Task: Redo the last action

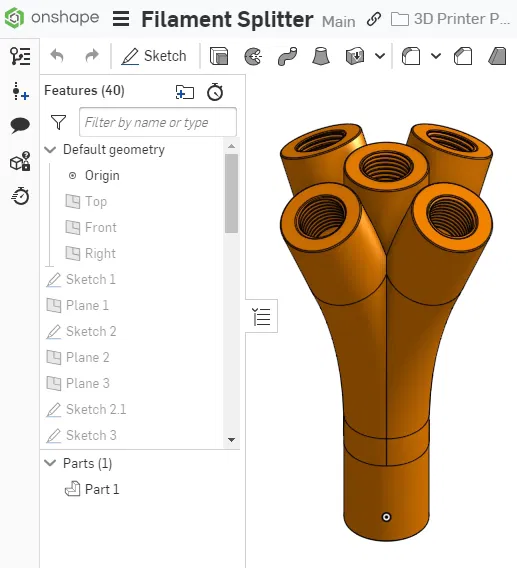Action: click(x=92, y=56)
